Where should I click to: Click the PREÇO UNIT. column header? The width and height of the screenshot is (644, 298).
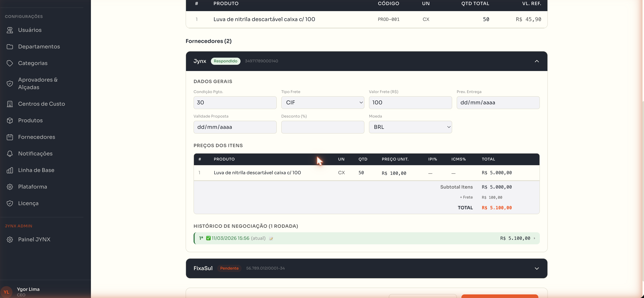[x=395, y=159]
